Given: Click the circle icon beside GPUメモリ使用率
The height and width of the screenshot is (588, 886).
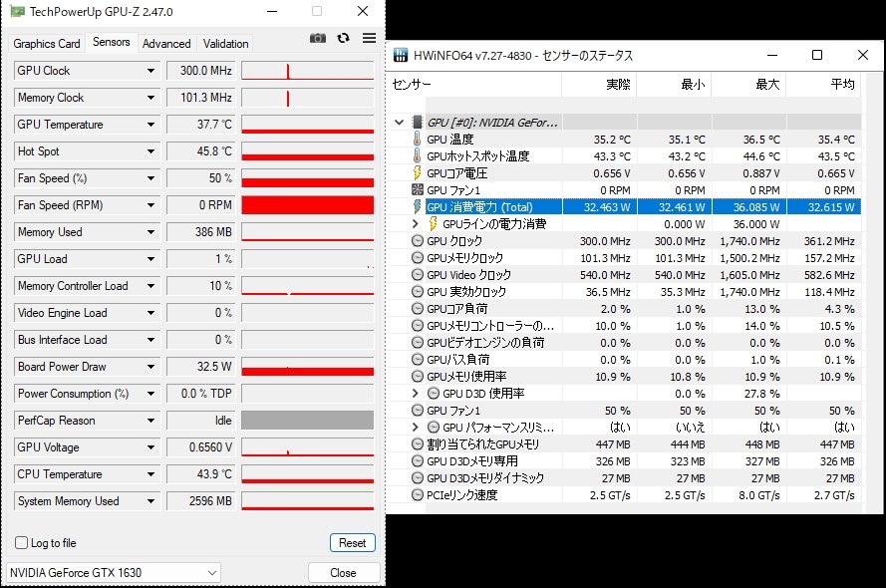Looking at the screenshot, I should [x=418, y=376].
